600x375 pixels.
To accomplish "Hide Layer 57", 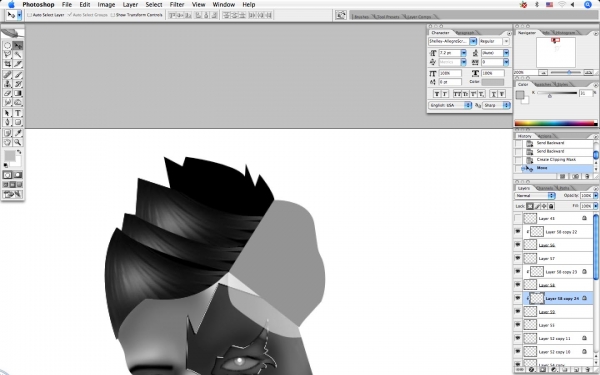I will click(x=518, y=258).
